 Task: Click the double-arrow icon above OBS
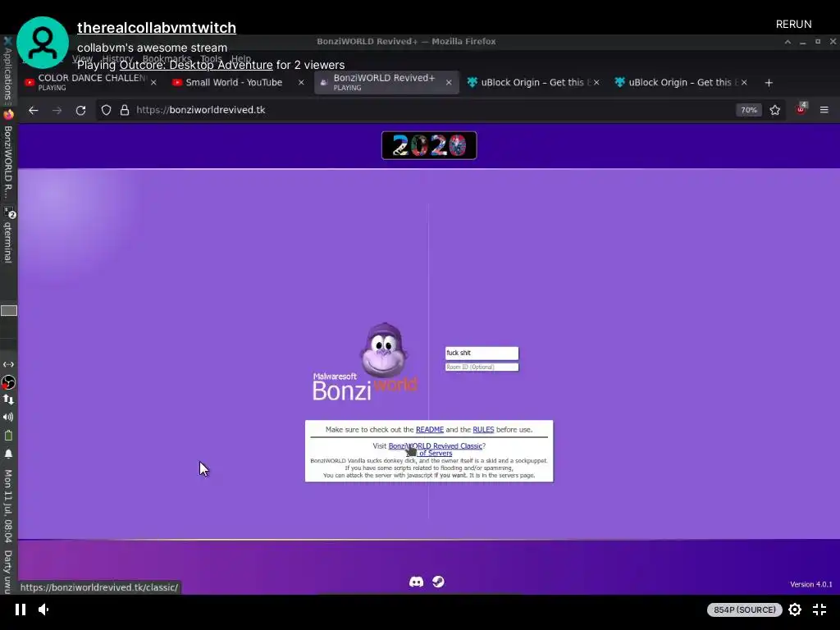pos(8,364)
